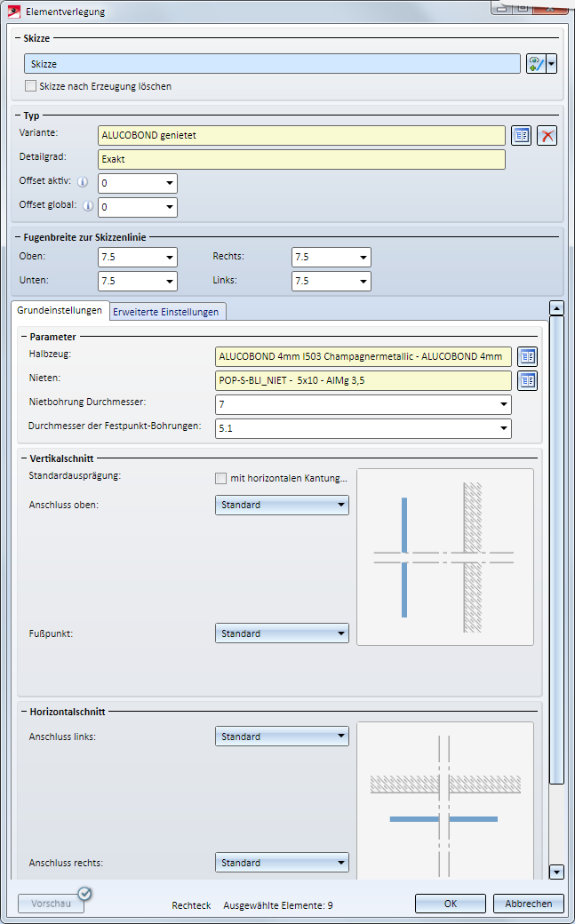Enable Skizze nach Erzeugung löschen checkbox

click(31, 86)
